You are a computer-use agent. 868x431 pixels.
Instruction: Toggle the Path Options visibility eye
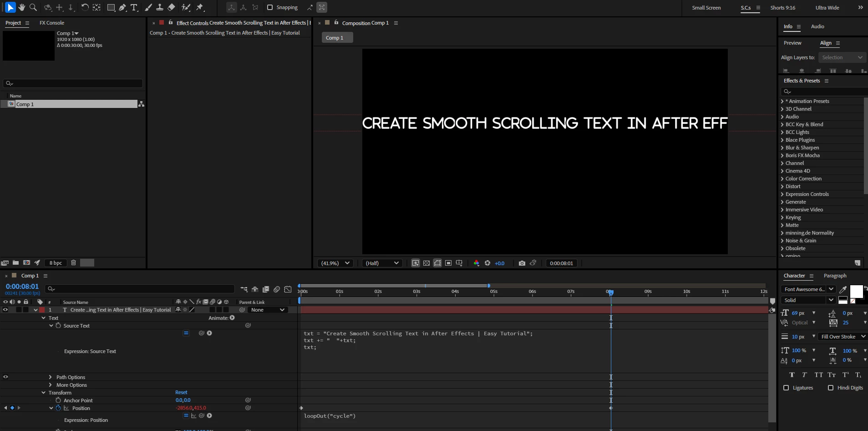point(5,377)
